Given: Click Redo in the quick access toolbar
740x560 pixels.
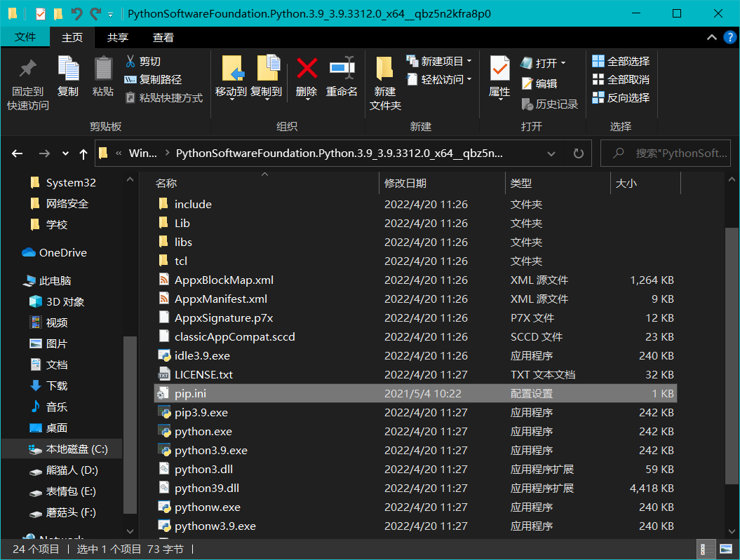Looking at the screenshot, I should (x=96, y=14).
